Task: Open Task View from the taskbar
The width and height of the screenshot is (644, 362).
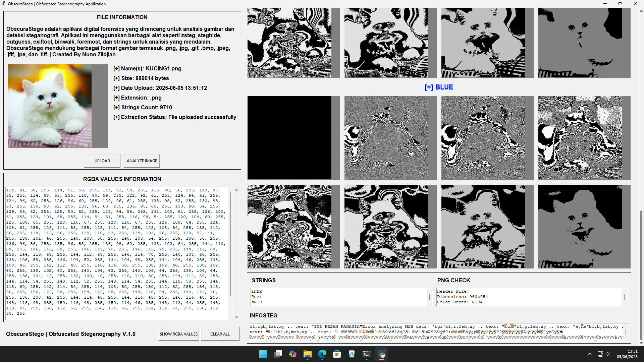Action: coord(278,354)
